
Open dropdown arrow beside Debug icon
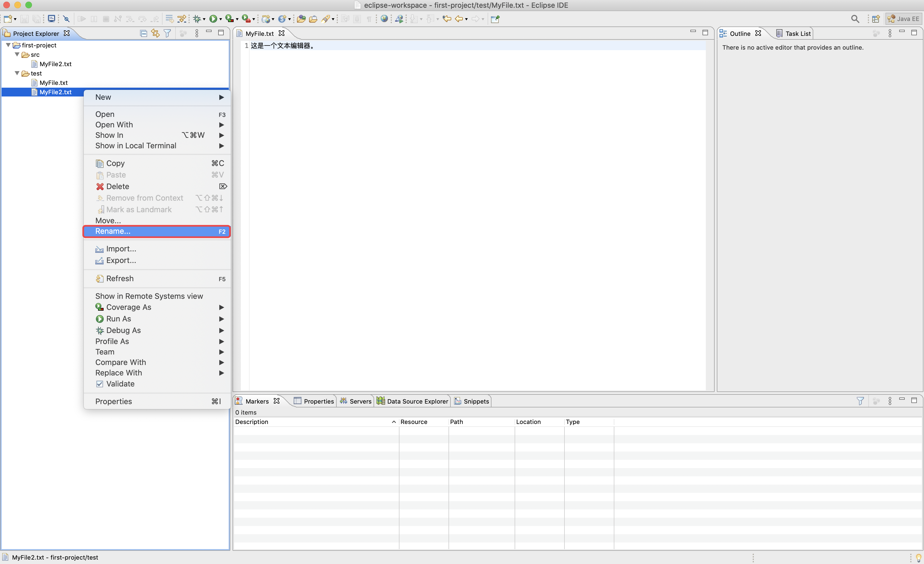(204, 19)
